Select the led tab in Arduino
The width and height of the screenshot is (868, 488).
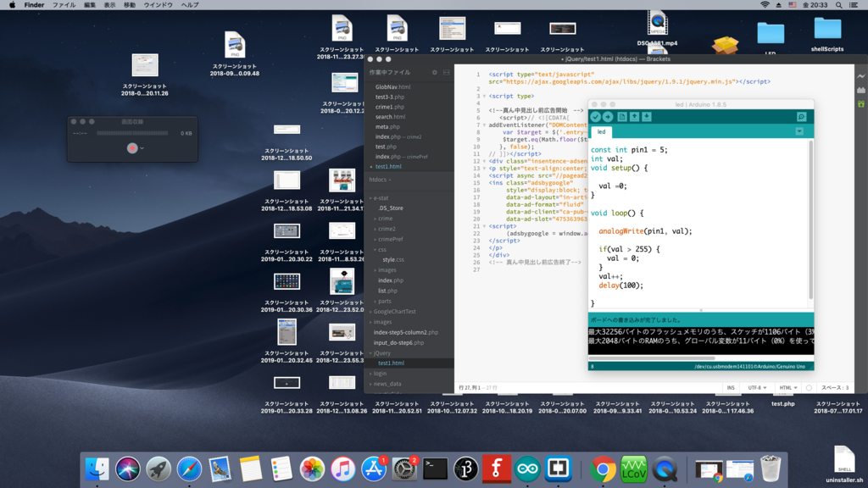tap(601, 131)
